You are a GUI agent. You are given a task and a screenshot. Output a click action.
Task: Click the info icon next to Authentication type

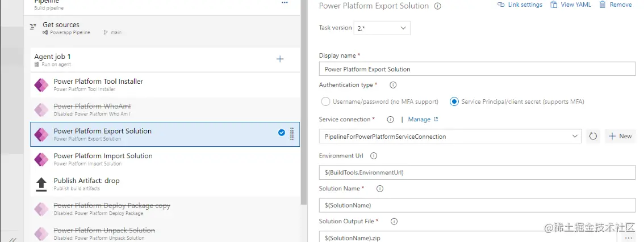coord(392,85)
